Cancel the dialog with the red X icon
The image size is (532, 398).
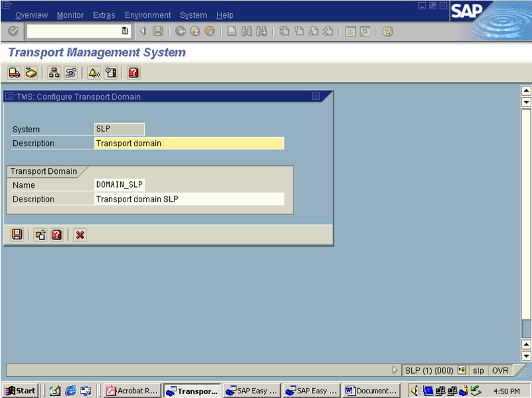click(79, 235)
